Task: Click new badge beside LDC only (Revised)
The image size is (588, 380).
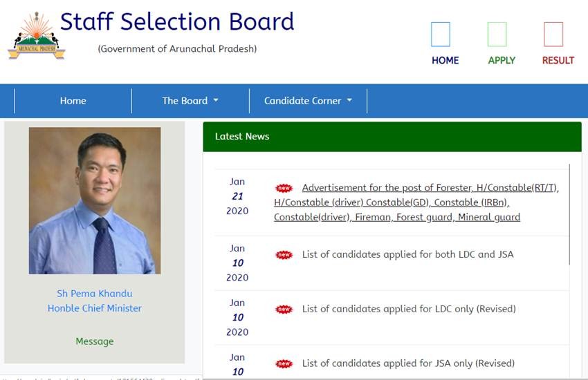Action: point(284,310)
